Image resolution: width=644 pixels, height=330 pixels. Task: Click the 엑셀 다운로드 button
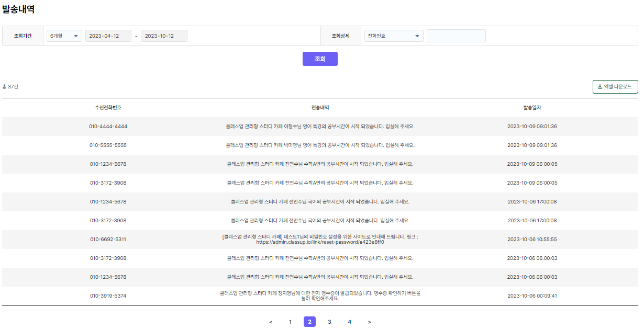coord(615,87)
